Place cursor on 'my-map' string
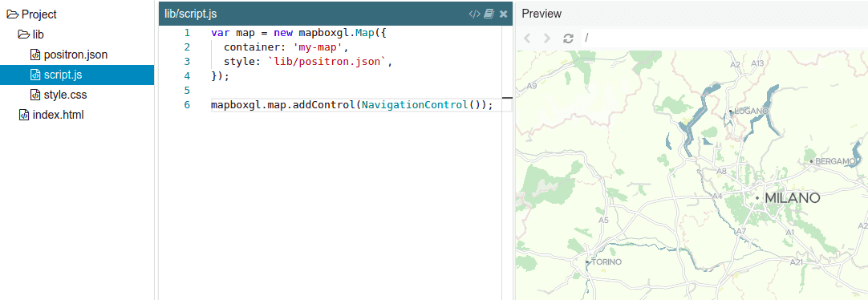The width and height of the screenshot is (868, 300). click(318, 47)
